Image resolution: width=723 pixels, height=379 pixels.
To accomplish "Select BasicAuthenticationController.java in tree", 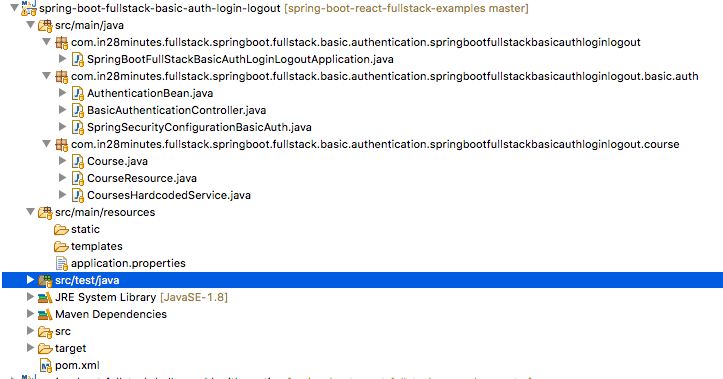I will [177, 110].
